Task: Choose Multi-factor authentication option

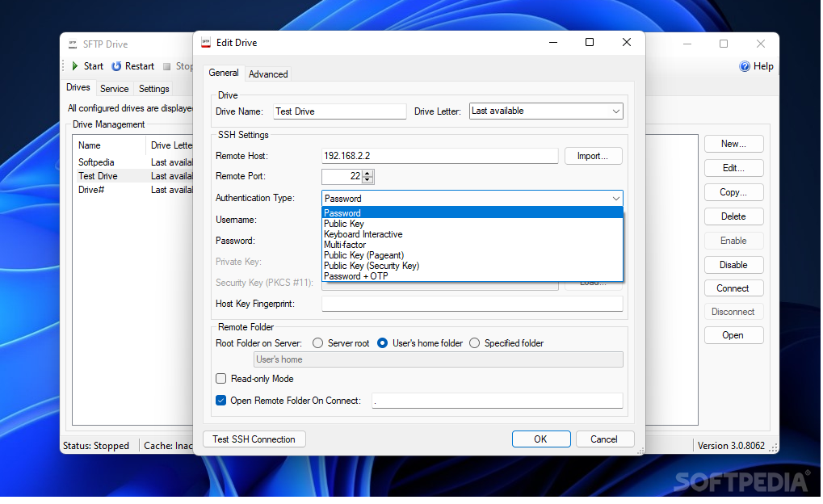Action: pyautogui.click(x=472, y=245)
